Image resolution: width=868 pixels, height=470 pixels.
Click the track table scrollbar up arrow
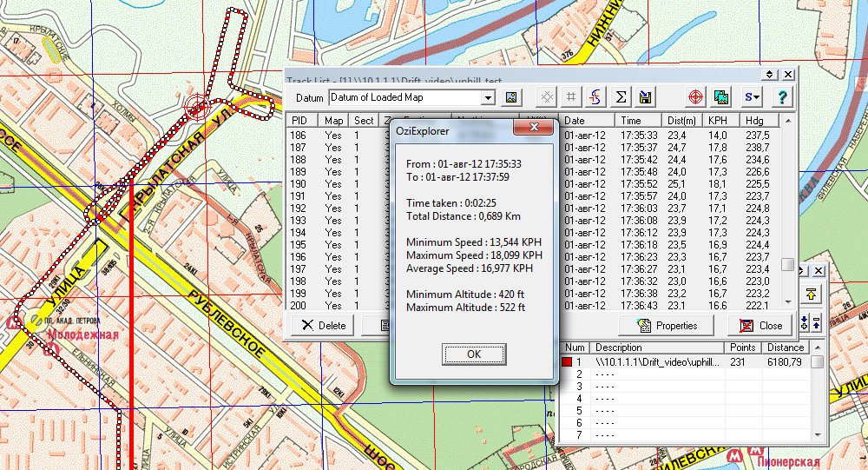817,348
